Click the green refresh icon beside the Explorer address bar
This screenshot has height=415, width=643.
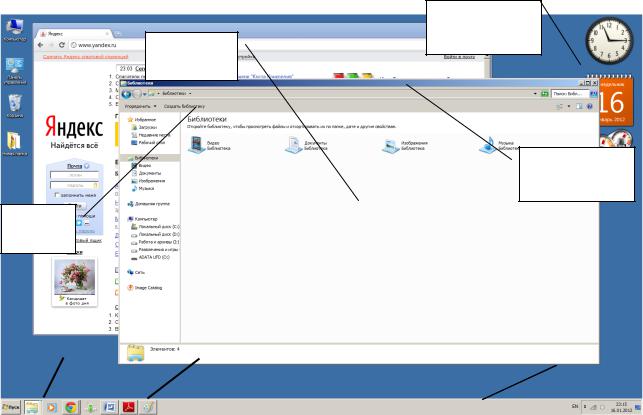544,94
